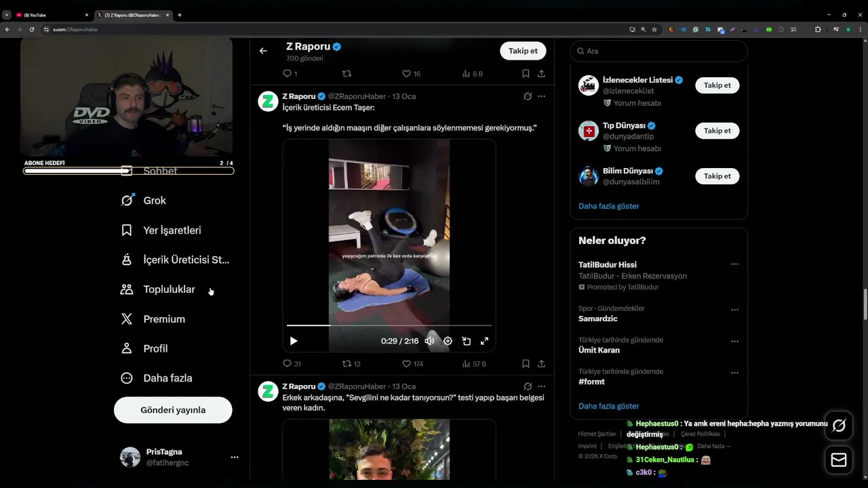
Task: Open İçerik Üreticisi Stüdyosu menu item
Action: (175, 260)
